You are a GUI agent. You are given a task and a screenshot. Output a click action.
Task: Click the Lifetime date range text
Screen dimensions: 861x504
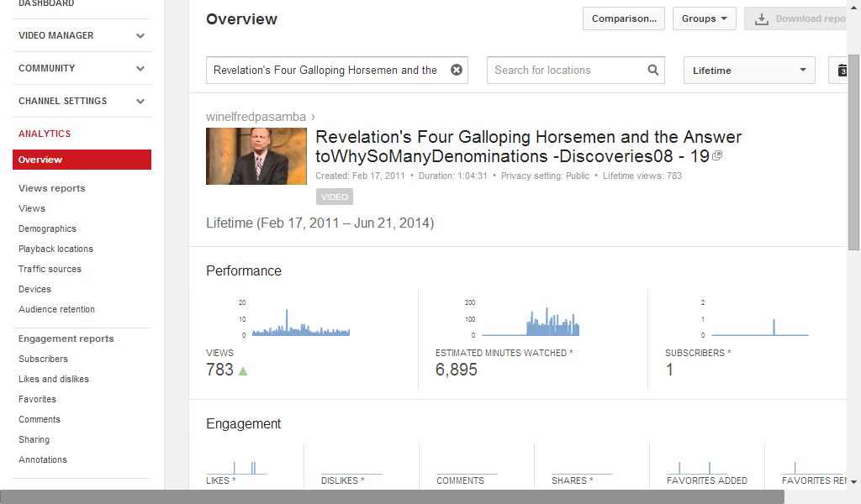tap(320, 223)
